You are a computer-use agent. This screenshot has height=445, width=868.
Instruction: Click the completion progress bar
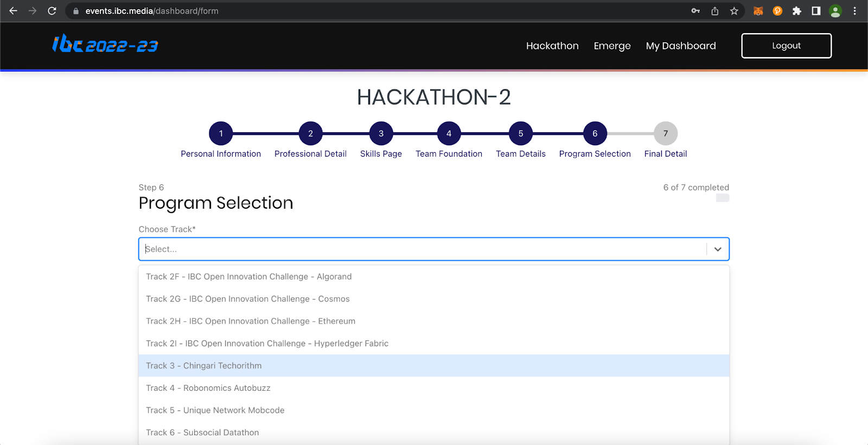coord(723,198)
